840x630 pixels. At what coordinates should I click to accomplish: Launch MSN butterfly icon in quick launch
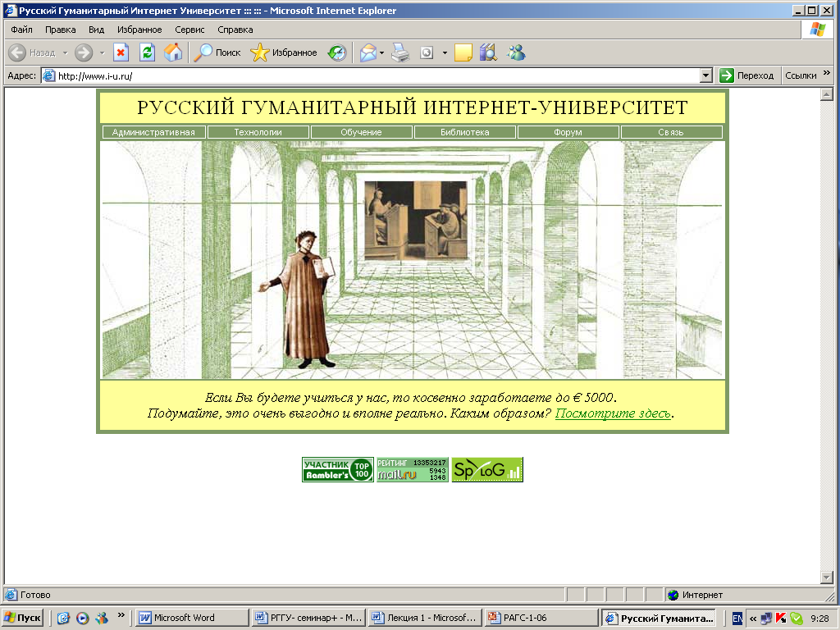101,619
